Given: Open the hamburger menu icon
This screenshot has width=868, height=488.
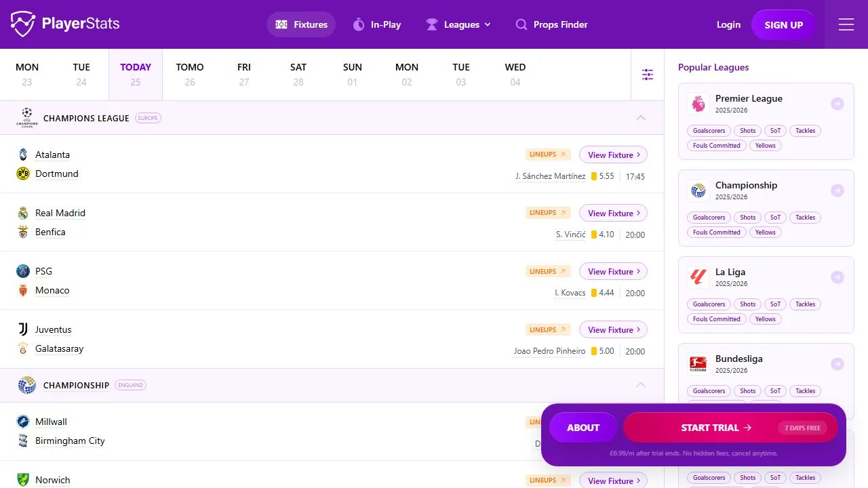Looking at the screenshot, I should (x=846, y=24).
